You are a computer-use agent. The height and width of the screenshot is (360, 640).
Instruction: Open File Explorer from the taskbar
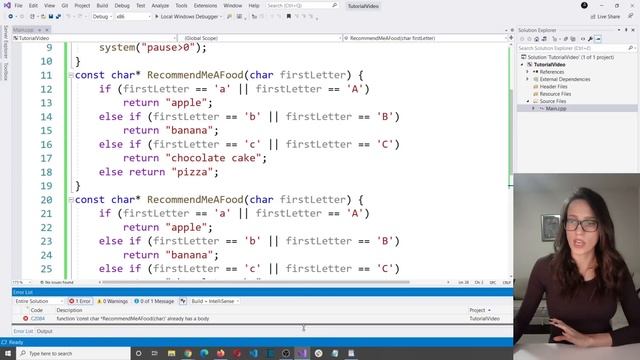(171, 353)
